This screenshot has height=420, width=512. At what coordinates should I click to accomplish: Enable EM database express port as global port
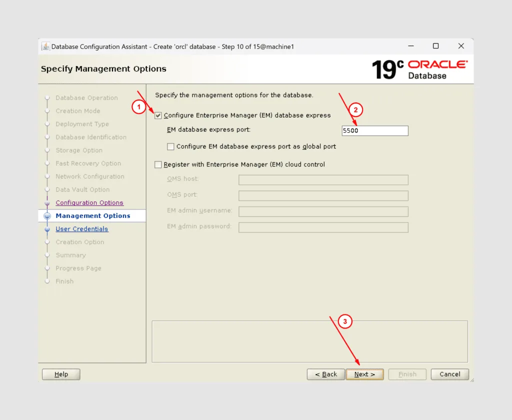point(170,146)
